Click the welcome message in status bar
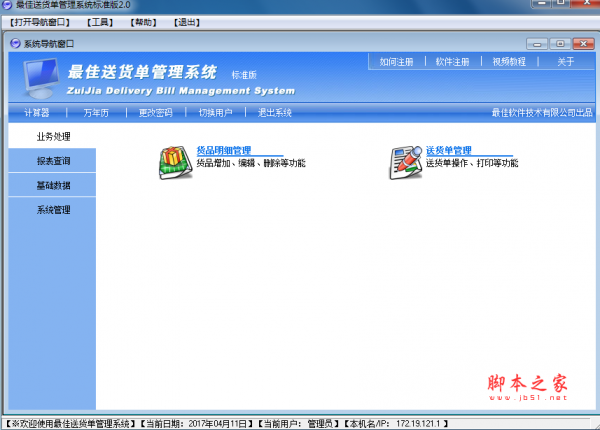The width and height of the screenshot is (600, 430). 70,423
